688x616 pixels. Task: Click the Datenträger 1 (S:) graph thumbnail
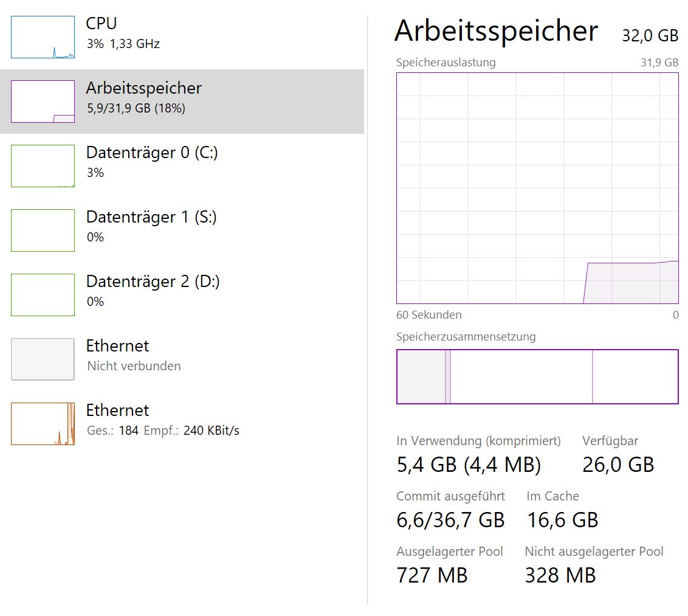(x=43, y=230)
